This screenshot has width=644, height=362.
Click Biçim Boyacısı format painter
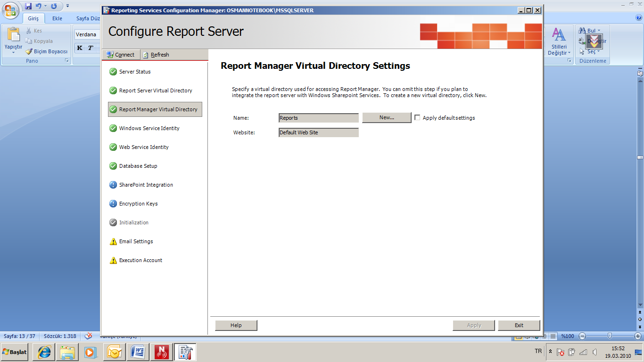click(47, 51)
